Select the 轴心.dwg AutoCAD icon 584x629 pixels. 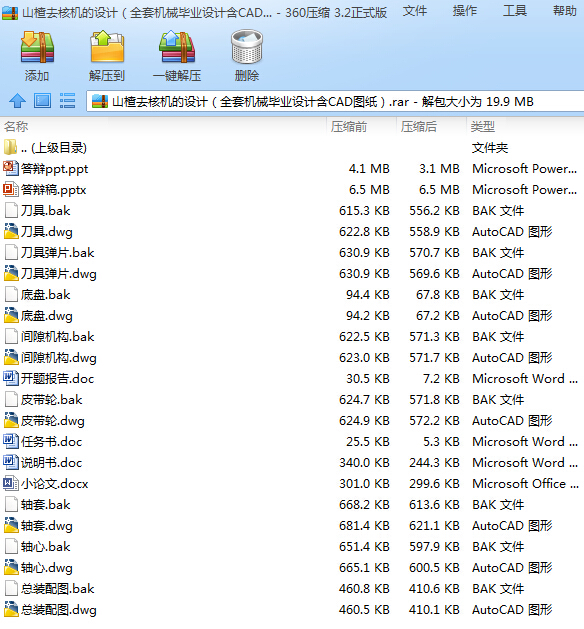(11, 567)
